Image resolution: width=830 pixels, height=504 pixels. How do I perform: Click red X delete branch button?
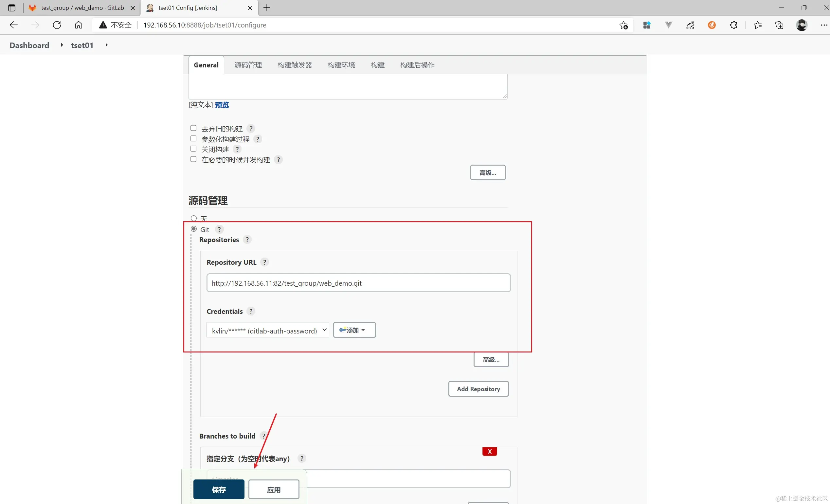(489, 451)
